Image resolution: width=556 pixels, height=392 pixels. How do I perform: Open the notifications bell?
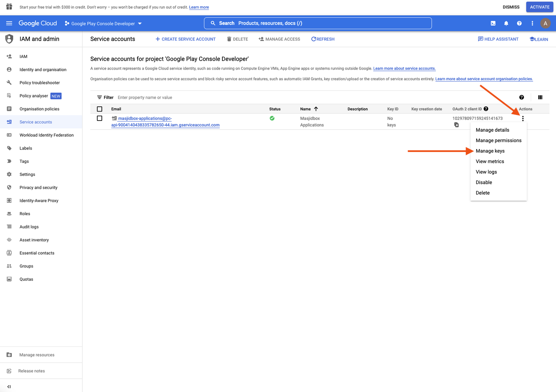[x=506, y=23]
